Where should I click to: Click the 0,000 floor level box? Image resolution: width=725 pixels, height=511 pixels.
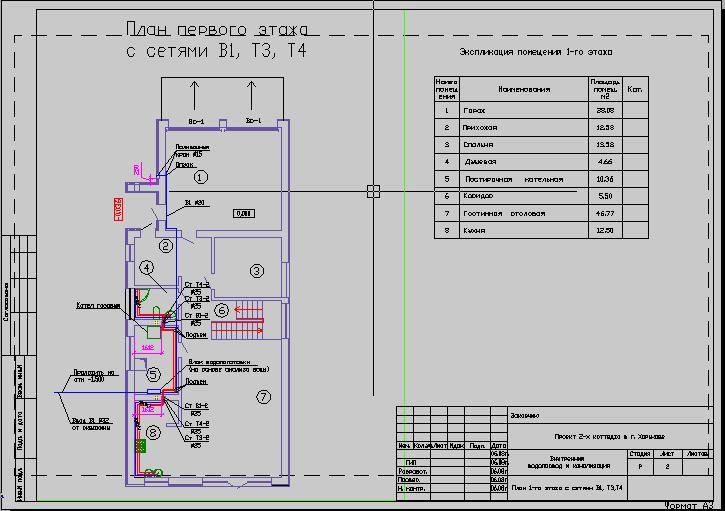[x=243, y=213]
